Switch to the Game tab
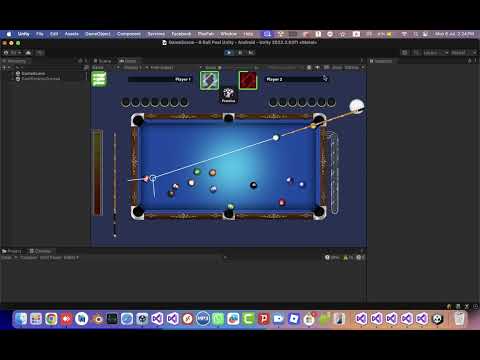The width and height of the screenshot is (480, 360). pyautogui.click(x=128, y=61)
